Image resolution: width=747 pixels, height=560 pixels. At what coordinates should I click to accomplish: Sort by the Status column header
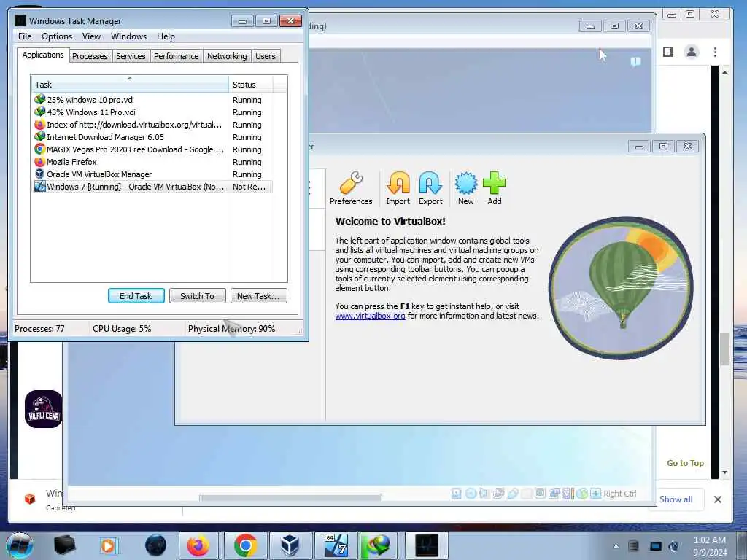pos(251,85)
